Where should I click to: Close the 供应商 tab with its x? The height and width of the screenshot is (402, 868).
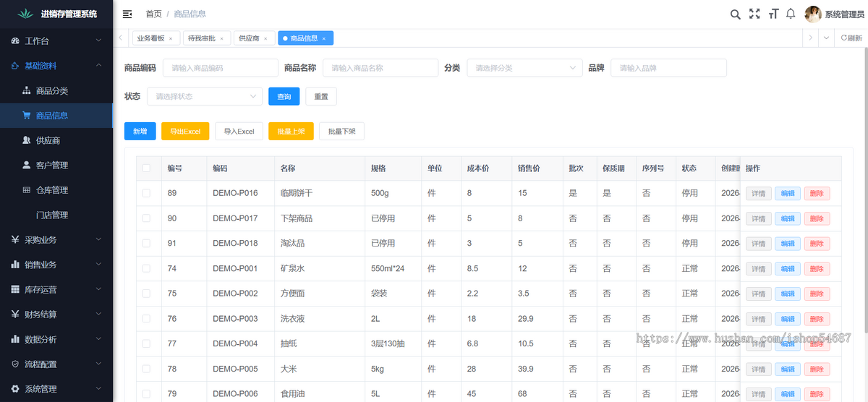coord(265,38)
